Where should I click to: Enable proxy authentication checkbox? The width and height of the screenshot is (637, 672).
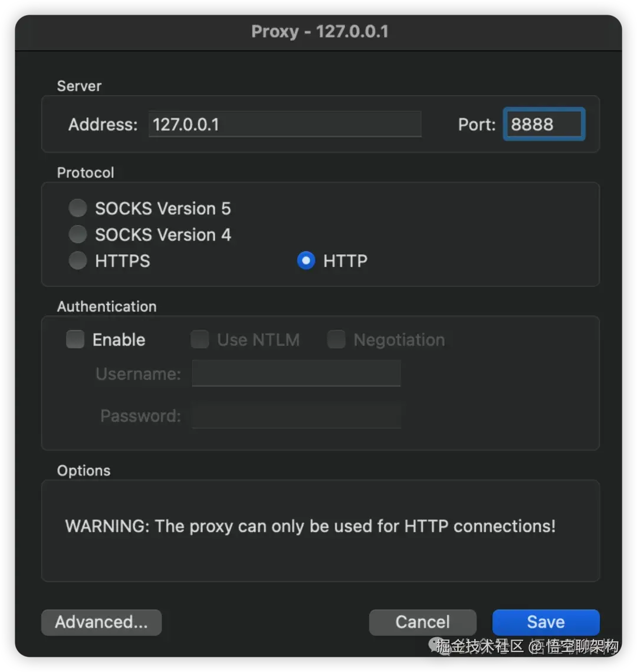[75, 340]
